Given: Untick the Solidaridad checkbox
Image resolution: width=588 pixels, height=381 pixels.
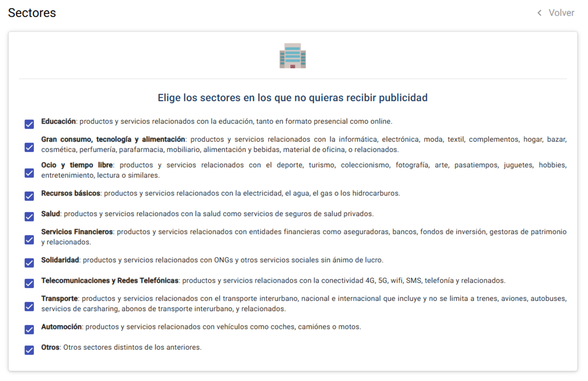Looking at the screenshot, I should coord(29,263).
